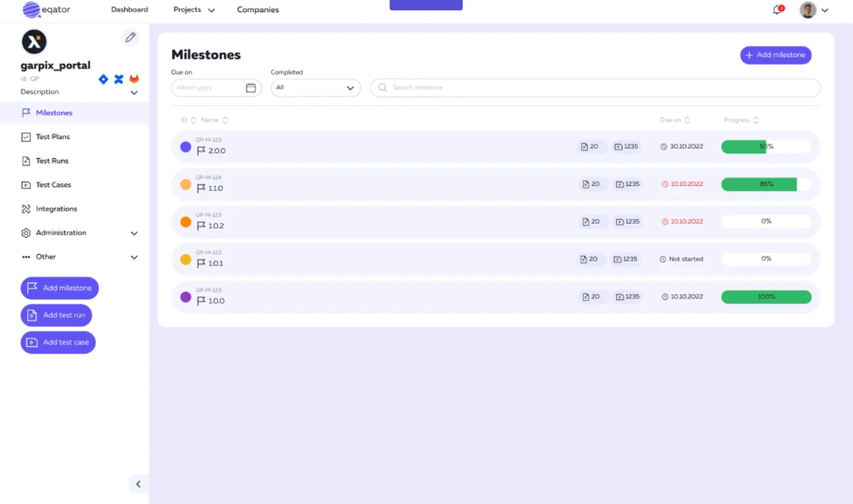Click the garpix_portal project logo

34,42
